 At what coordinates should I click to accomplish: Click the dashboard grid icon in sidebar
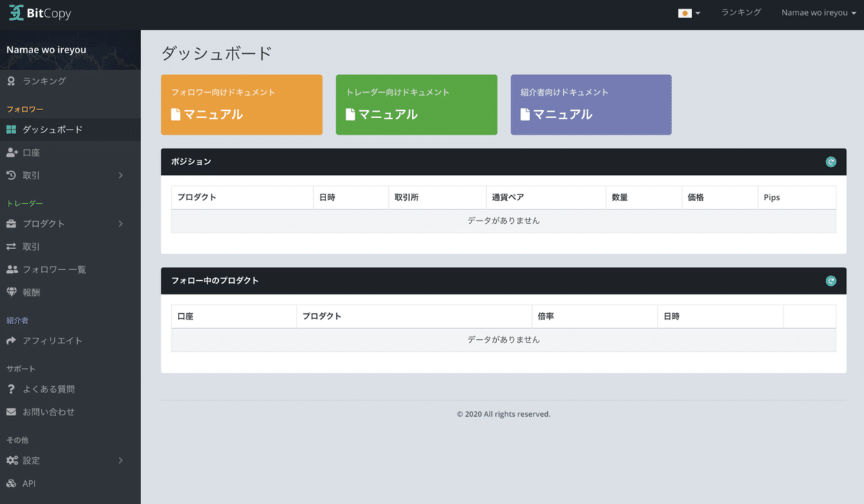click(x=11, y=130)
